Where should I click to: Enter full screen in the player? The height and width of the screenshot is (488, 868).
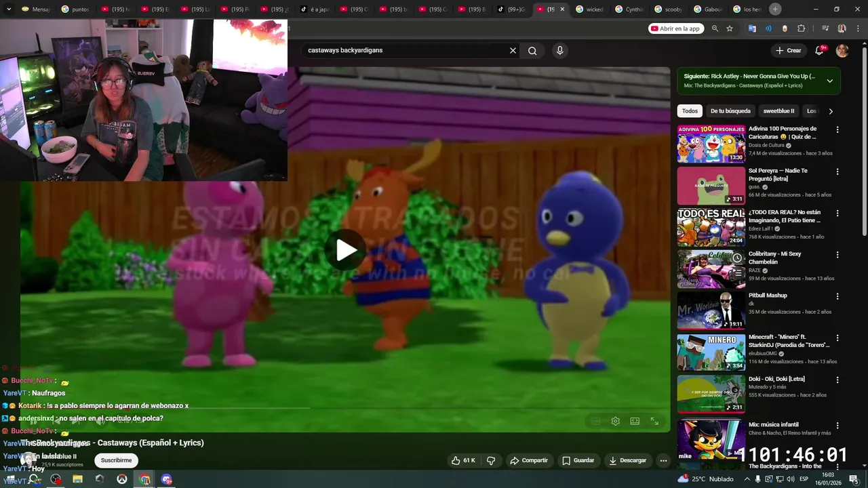(654, 421)
